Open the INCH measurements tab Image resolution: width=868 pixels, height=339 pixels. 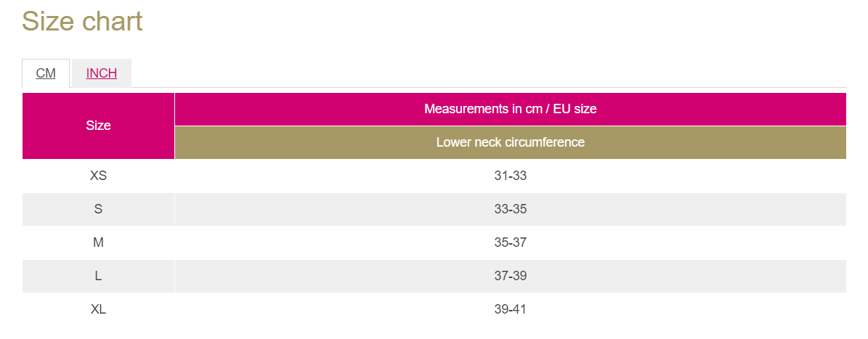pyautogui.click(x=102, y=73)
